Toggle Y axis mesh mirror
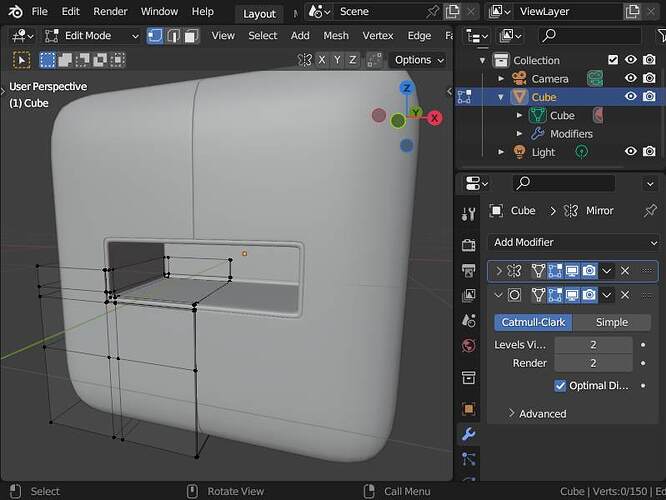The width and height of the screenshot is (666, 500). [x=337, y=60]
